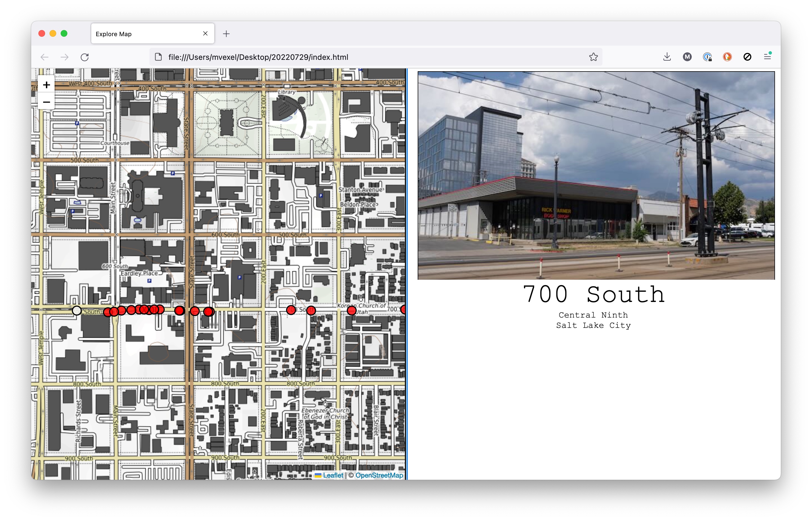Screen dimensions: 812x521
Task: Click the 'Stanton Avenue' map label
Action: click(361, 190)
